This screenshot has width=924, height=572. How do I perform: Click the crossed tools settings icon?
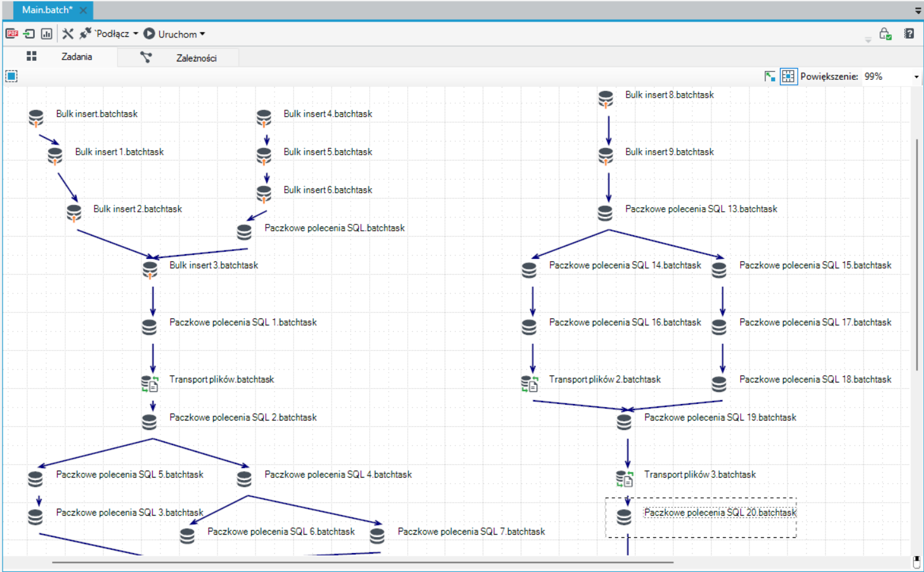click(x=68, y=34)
